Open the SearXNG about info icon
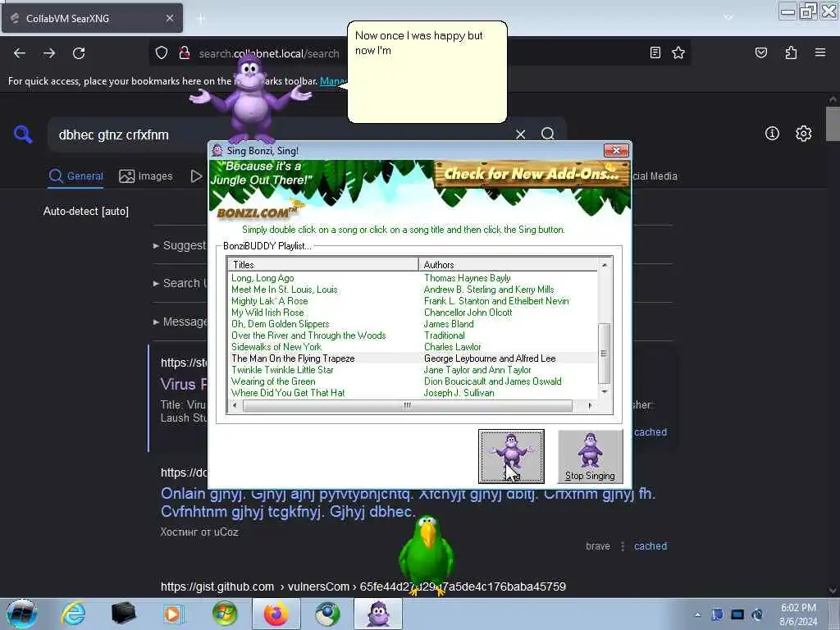The width and height of the screenshot is (840, 630). click(x=772, y=134)
